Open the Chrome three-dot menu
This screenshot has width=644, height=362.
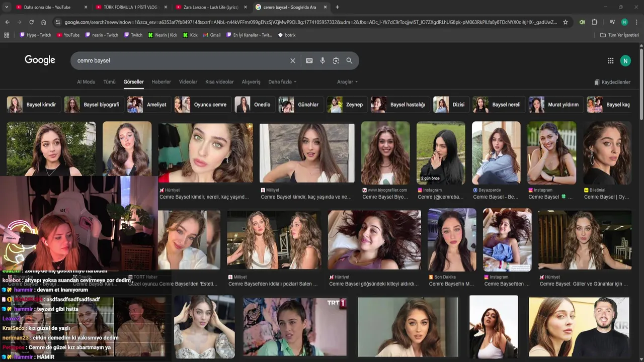point(636,22)
